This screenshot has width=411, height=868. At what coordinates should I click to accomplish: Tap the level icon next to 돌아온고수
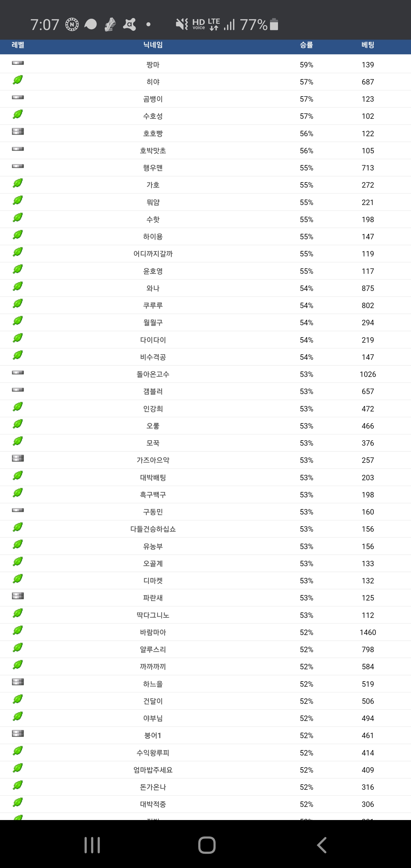(x=18, y=372)
